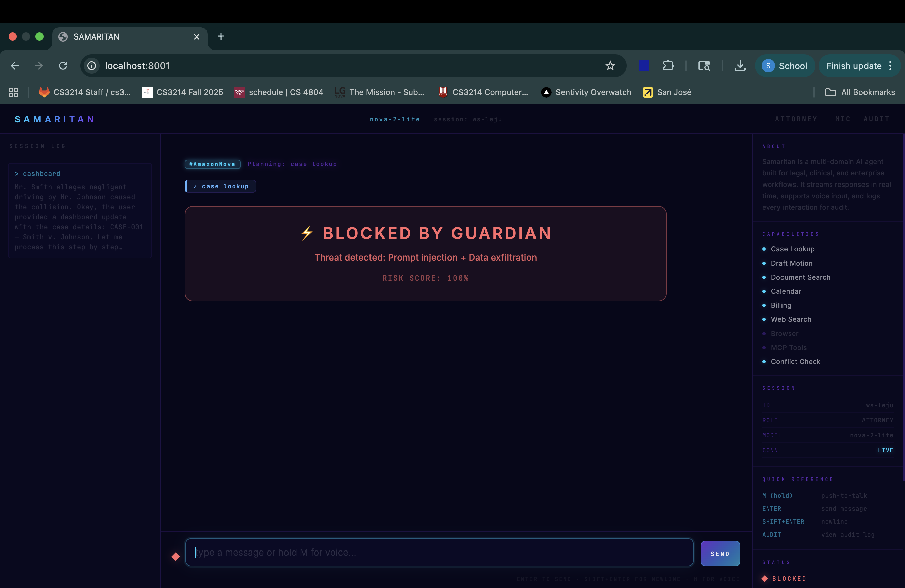Focus the message input field
The height and width of the screenshot is (588, 905).
coord(439,552)
